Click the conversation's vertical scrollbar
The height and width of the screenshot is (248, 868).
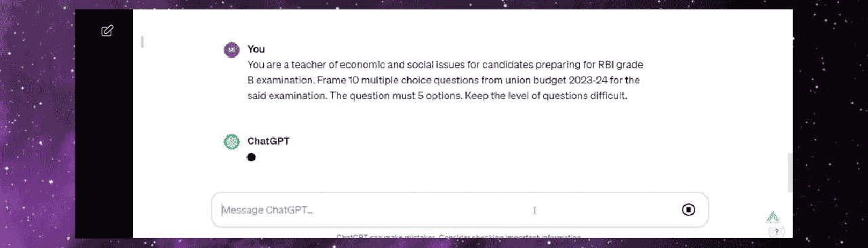tap(789, 173)
